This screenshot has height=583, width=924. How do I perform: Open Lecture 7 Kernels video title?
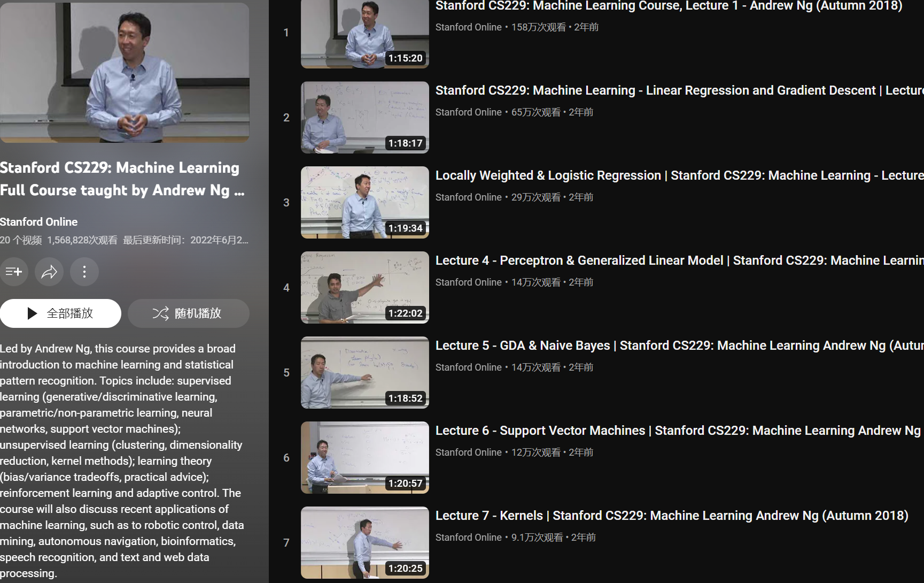pos(672,516)
